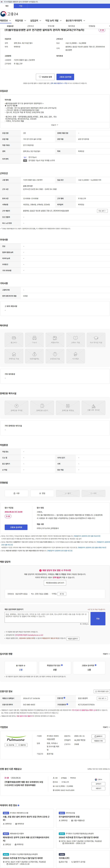Open the 지도 보기 dropdown by 음성고용센터
This screenshot has height=868, width=110.
102,698
